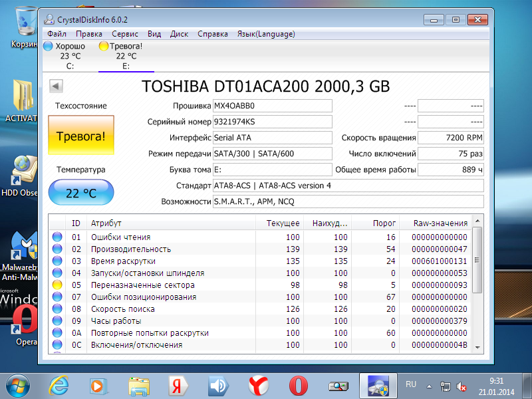This screenshot has width=532, height=399.
Task: Click the CrystalDiskInfo icon in the title bar
Action: (x=49, y=20)
